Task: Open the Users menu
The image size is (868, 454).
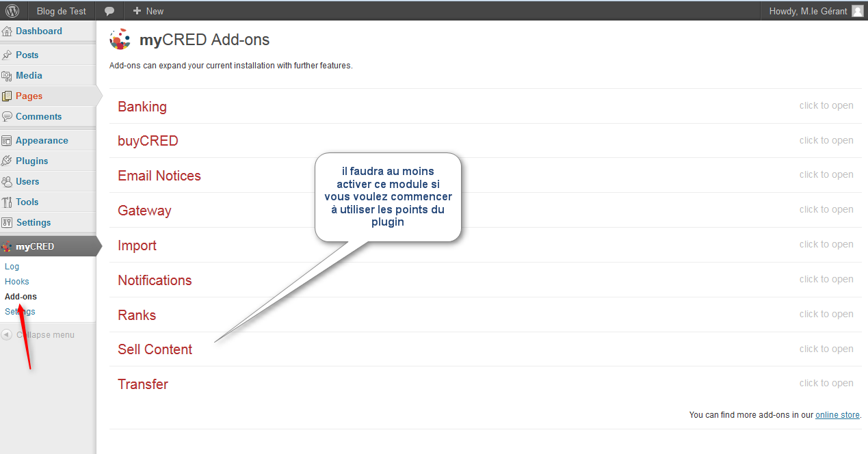Action: coord(27,181)
